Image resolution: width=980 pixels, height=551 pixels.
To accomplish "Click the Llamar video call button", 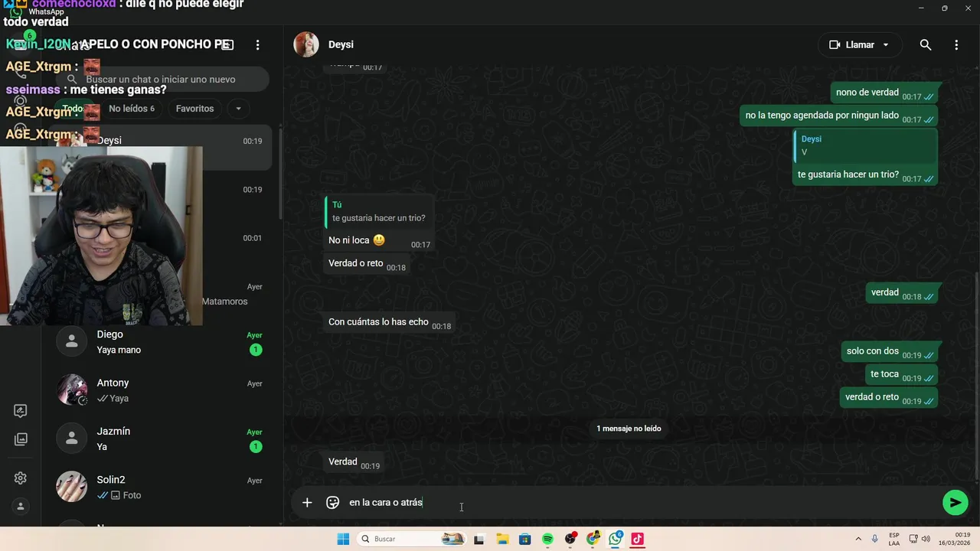I will [851, 45].
